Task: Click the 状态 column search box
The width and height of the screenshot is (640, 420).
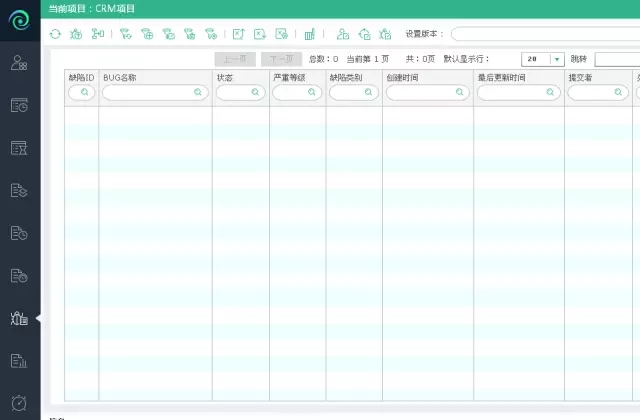Action: coord(240,93)
